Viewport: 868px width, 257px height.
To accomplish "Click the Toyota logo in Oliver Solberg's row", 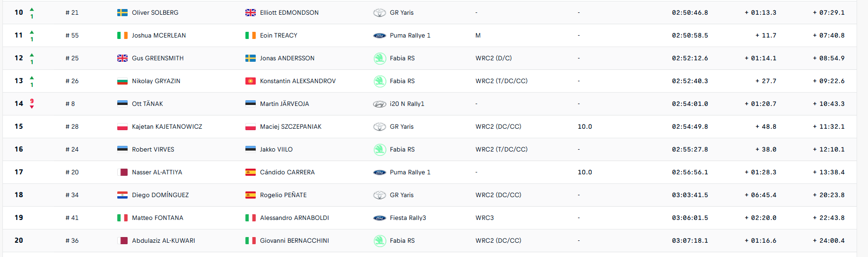I will (x=379, y=13).
